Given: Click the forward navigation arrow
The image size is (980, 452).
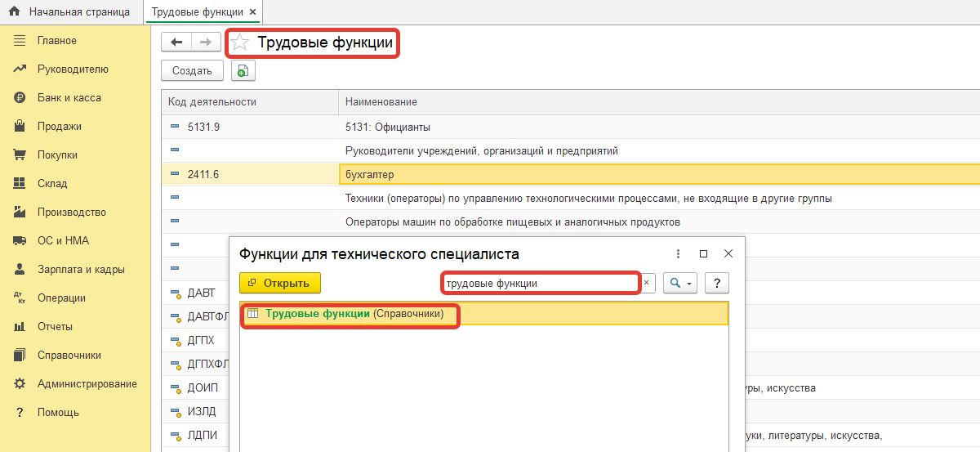Looking at the screenshot, I should pyautogui.click(x=206, y=43).
